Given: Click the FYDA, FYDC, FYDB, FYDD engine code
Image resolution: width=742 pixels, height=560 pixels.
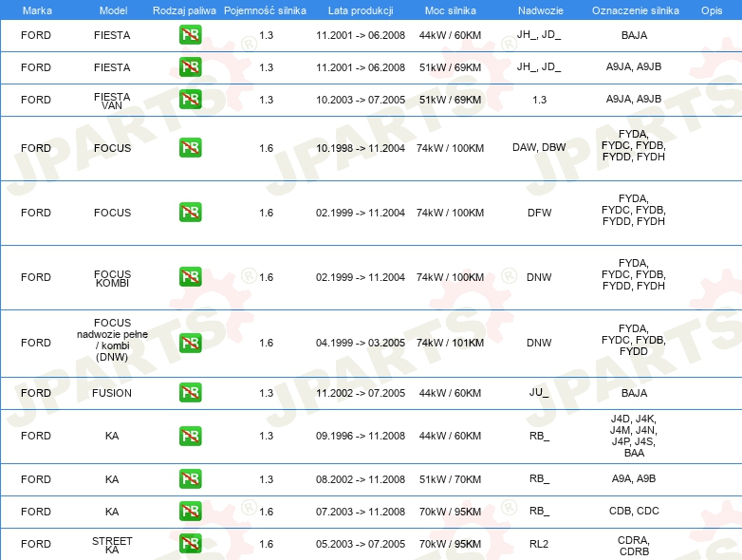Looking at the screenshot, I should coord(634,340).
